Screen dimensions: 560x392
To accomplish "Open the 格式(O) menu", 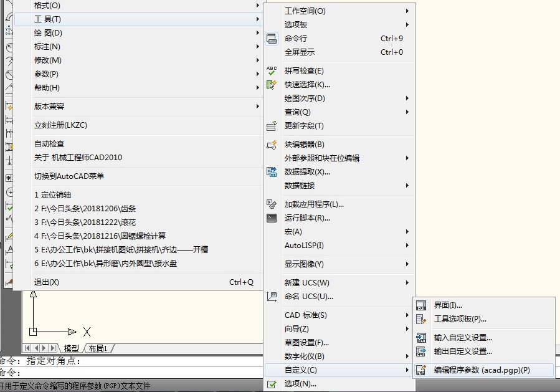I will 138,6.
